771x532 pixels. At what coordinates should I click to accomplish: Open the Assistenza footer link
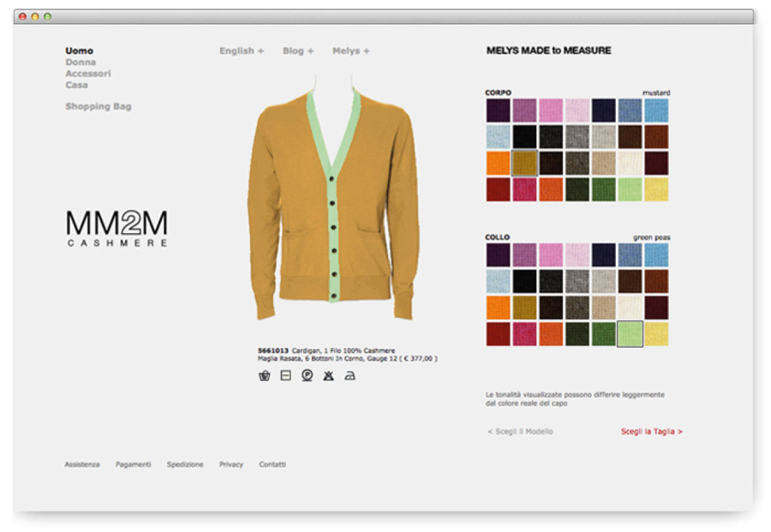click(x=82, y=464)
